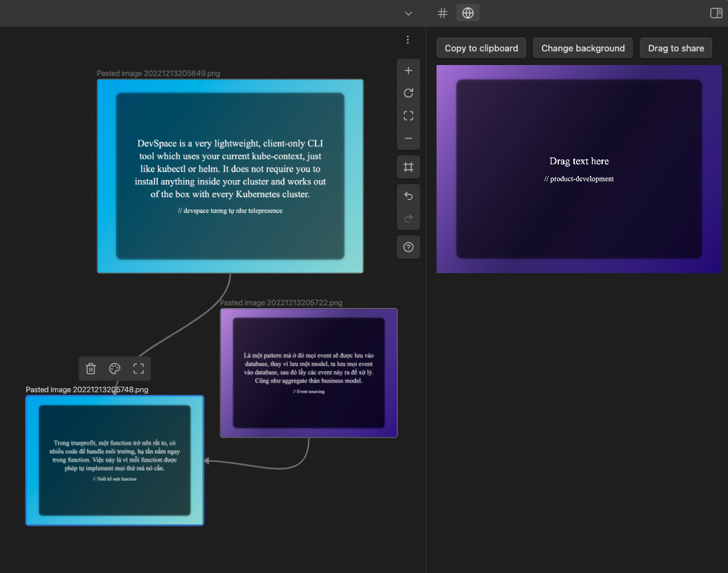Expand the chevron dropdown in top bar

(408, 14)
